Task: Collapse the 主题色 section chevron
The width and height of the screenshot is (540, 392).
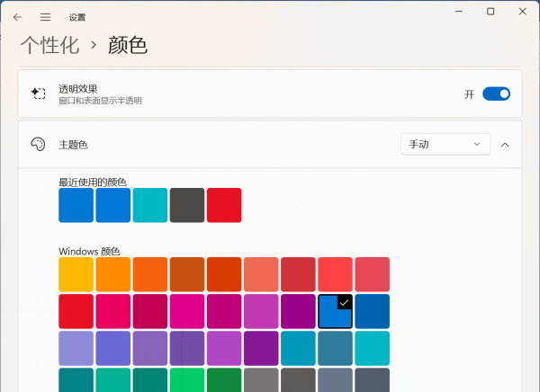Action: coord(505,145)
